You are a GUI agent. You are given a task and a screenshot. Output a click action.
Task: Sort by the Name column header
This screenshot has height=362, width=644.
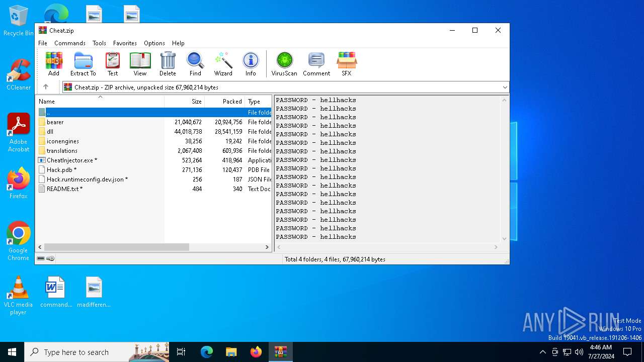pos(100,101)
